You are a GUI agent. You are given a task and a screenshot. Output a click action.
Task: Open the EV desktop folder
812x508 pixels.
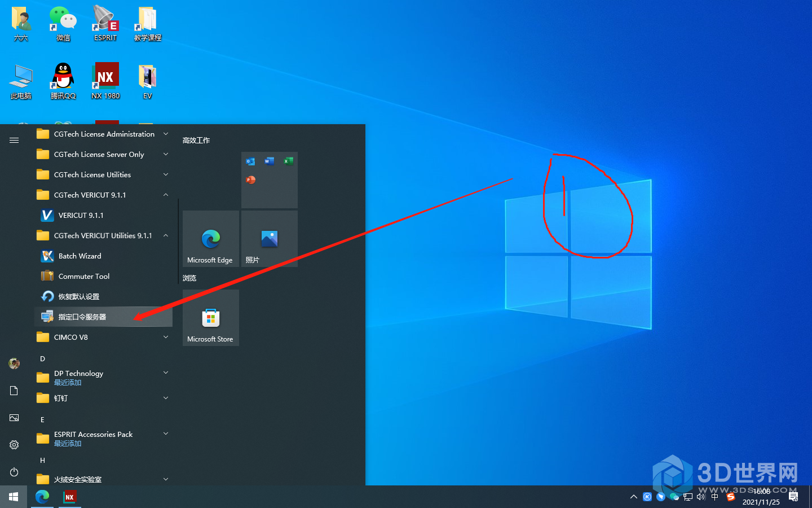(148, 81)
